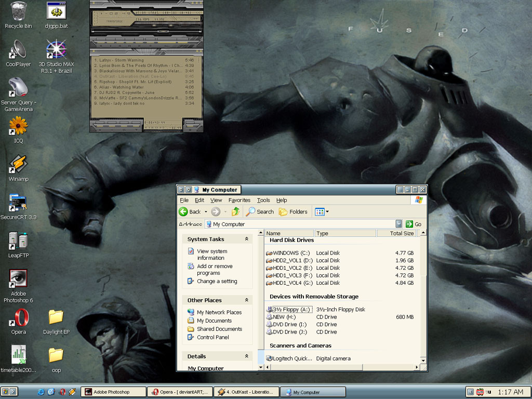The height and width of the screenshot is (399, 532).
Task: Sort by the Type column header
Action: 345,233
